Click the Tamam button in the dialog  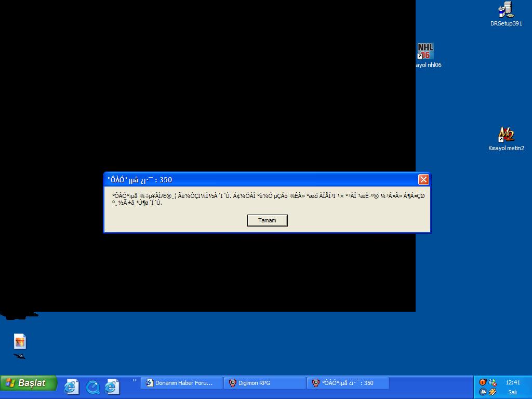tap(267, 220)
